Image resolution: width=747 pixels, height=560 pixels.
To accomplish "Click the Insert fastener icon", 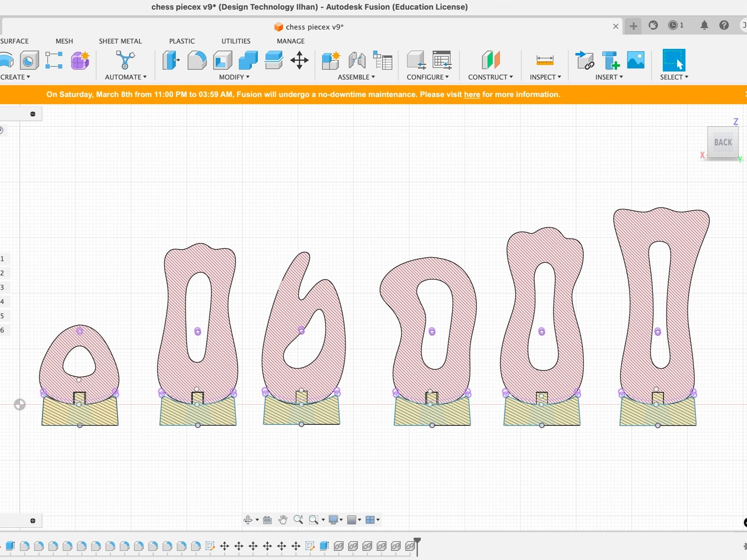I will [x=610, y=60].
